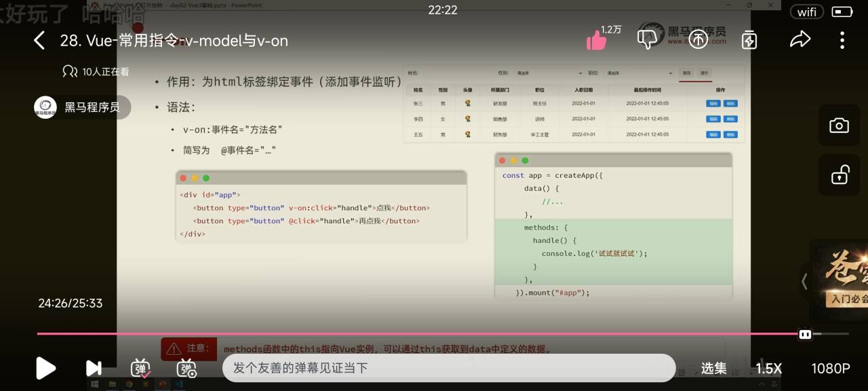Change video quality from 1080P
The image size is (868, 391).
point(831,369)
